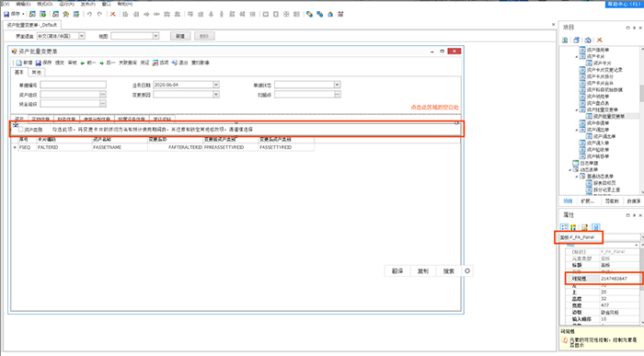644x356 pixels.
Task: Open the 变更原因 dropdown
Action: [216, 95]
